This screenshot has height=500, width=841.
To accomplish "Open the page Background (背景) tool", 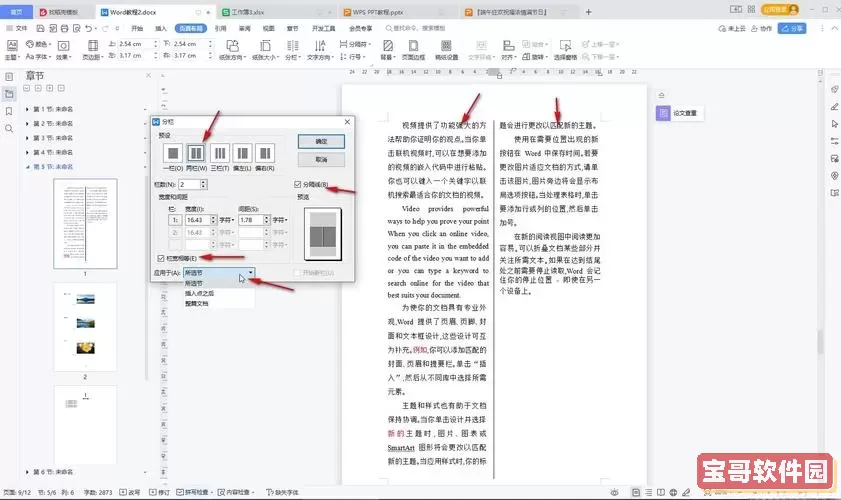I will 388,49.
